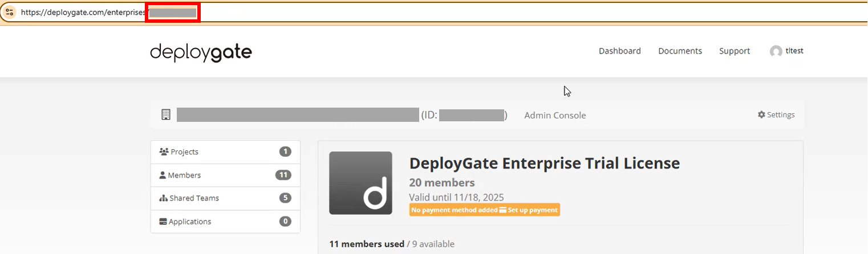868x254 pixels.
Task: Click the site info icon in address bar
Action: coord(9,12)
